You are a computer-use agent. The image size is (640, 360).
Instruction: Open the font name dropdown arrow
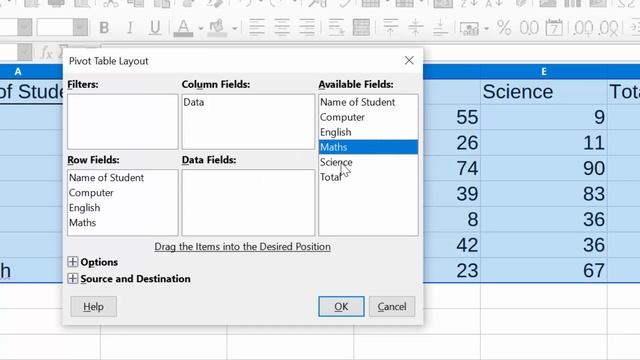point(24,28)
